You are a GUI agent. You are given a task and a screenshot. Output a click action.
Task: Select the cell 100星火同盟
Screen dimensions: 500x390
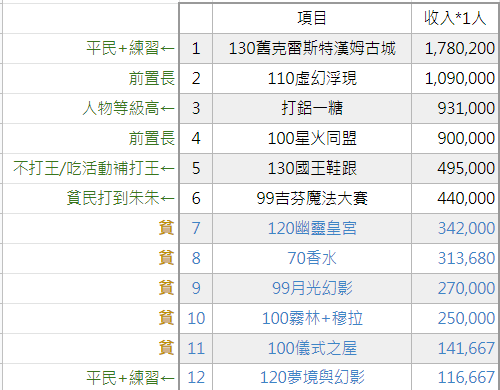[312, 138]
